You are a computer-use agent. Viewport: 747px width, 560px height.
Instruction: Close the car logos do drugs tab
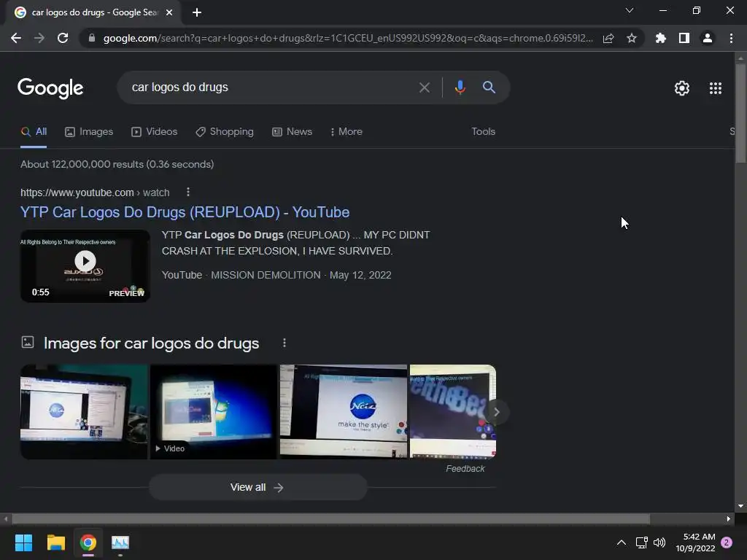point(169,12)
